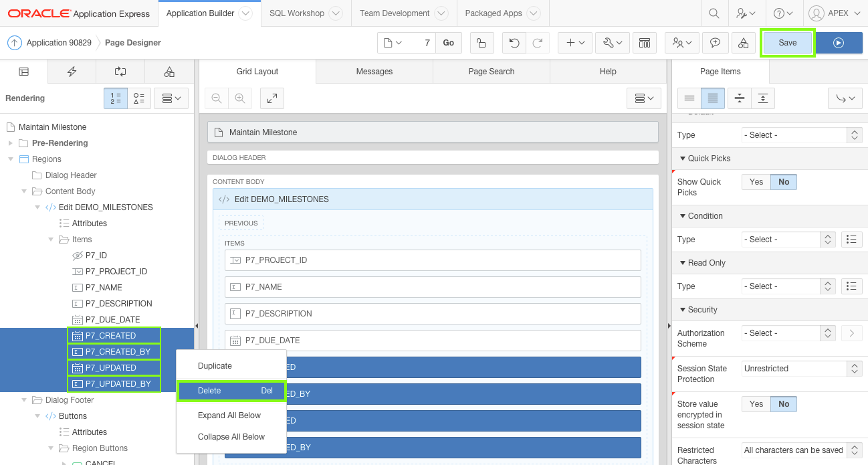The image size is (868, 465).
Task: Open the help question mark menu
Action: pos(782,13)
